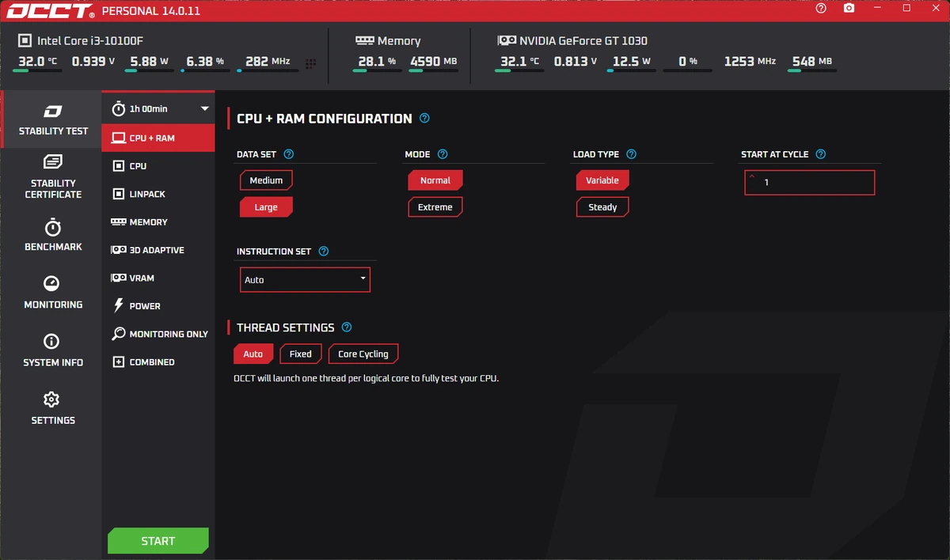This screenshot has width=950, height=560.
Task: Click the stopwatch icon next to 1h 00min
Action: pos(118,108)
